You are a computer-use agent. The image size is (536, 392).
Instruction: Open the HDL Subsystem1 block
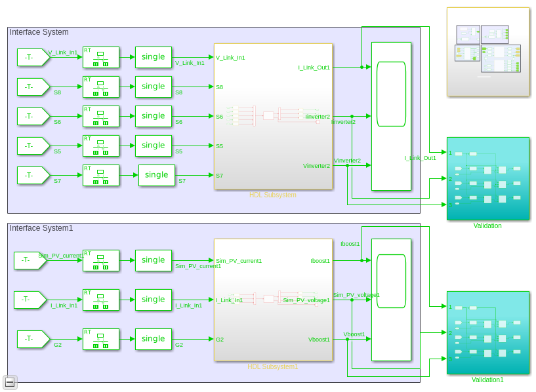point(273,300)
